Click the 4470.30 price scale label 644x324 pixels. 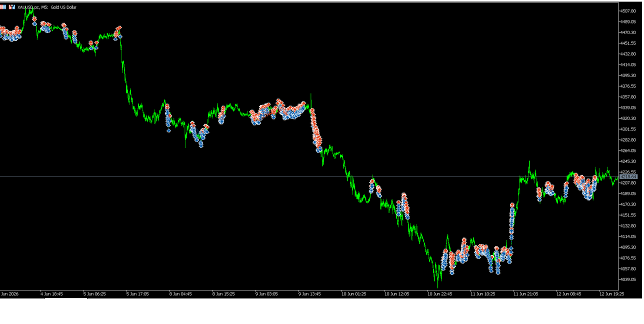point(628,32)
